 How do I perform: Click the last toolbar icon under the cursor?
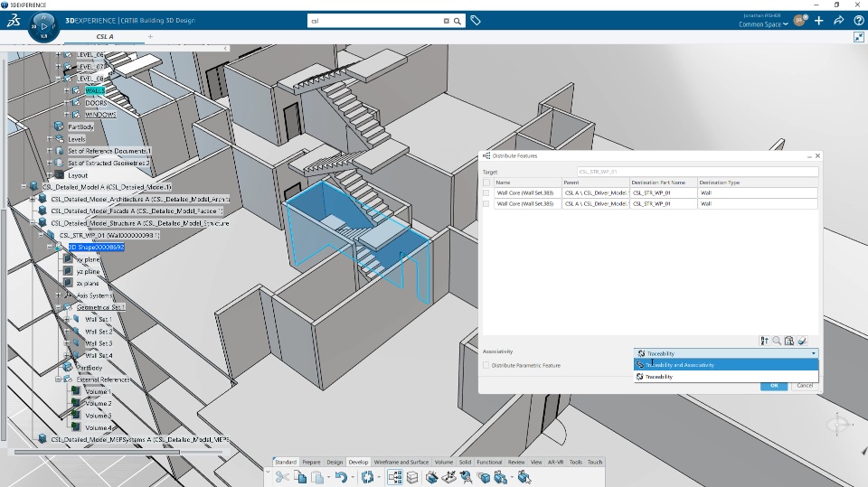[524, 477]
